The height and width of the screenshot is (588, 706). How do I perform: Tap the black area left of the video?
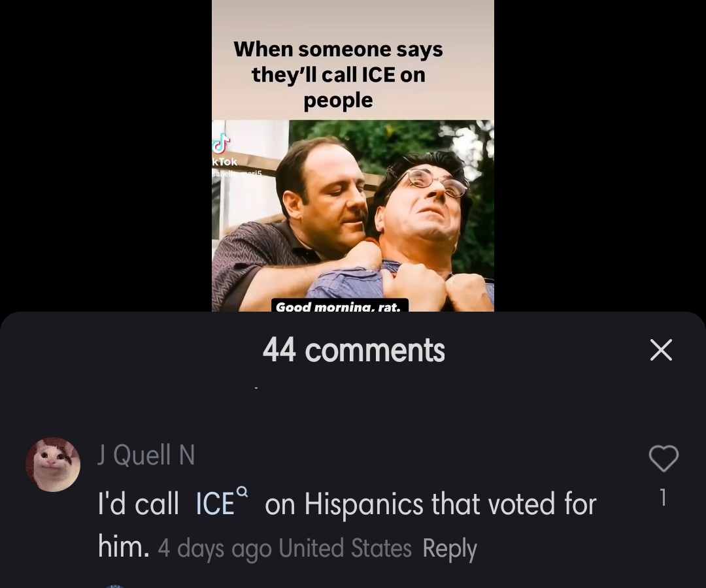[106, 155]
